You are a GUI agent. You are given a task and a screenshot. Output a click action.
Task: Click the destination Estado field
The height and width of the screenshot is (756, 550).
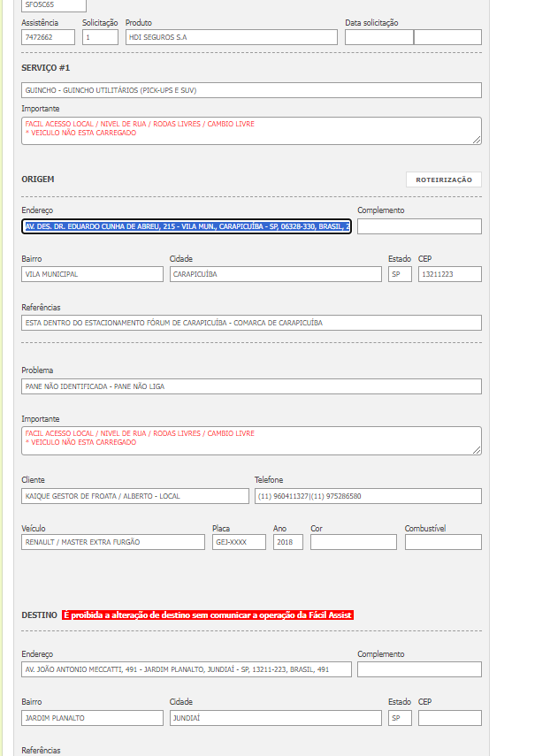pos(400,718)
